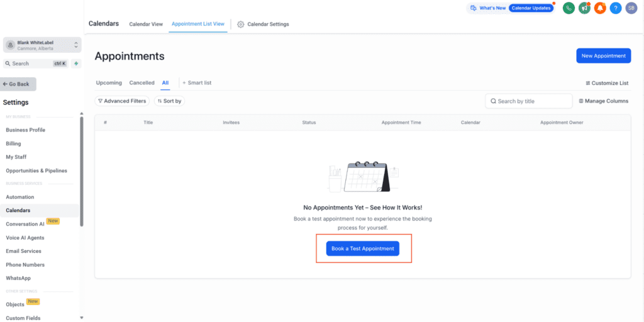The height and width of the screenshot is (322, 644).
Task: Open Conversation AI settings
Action: 25,225
